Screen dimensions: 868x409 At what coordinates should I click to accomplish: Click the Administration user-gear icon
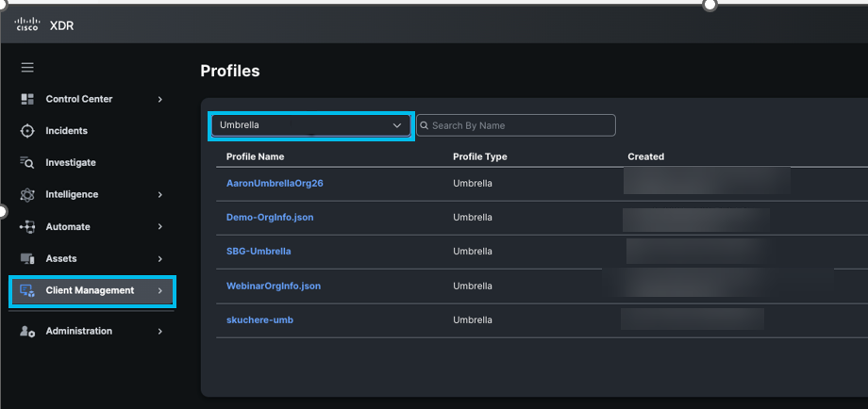click(27, 331)
